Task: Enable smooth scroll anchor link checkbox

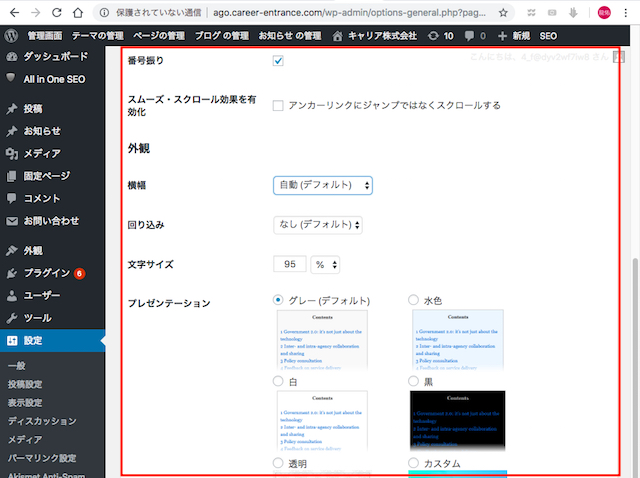Action: point(278,105)
